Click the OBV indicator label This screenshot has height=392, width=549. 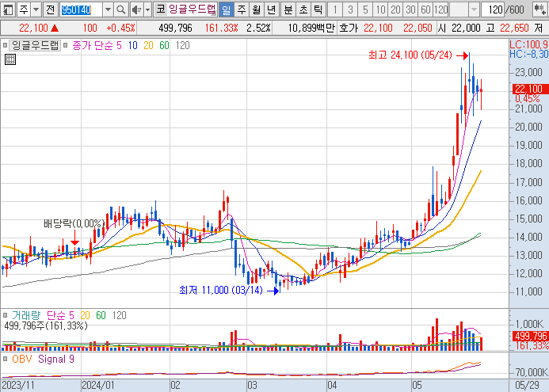pyautogui.click(x=21, y=359)
